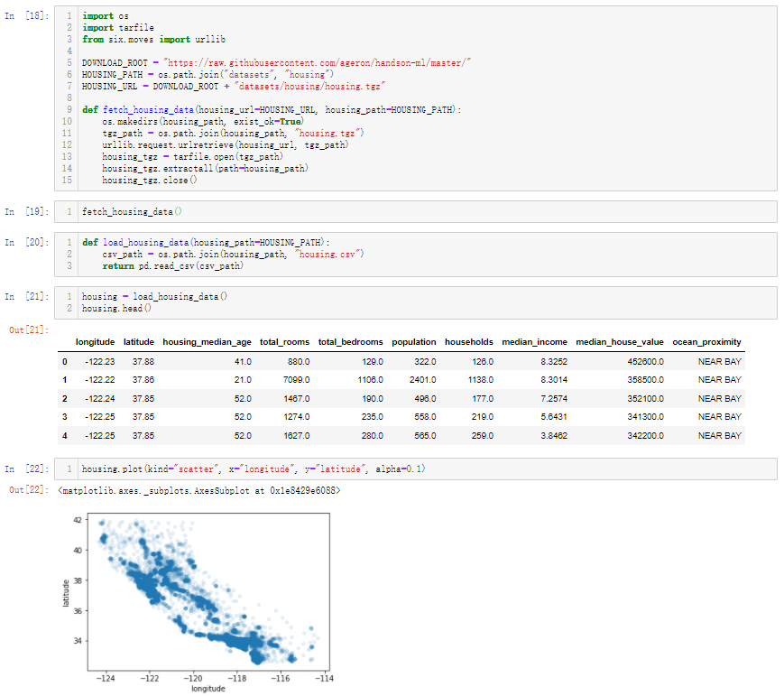Click median_income value 7.2574

tap(554, 399)
